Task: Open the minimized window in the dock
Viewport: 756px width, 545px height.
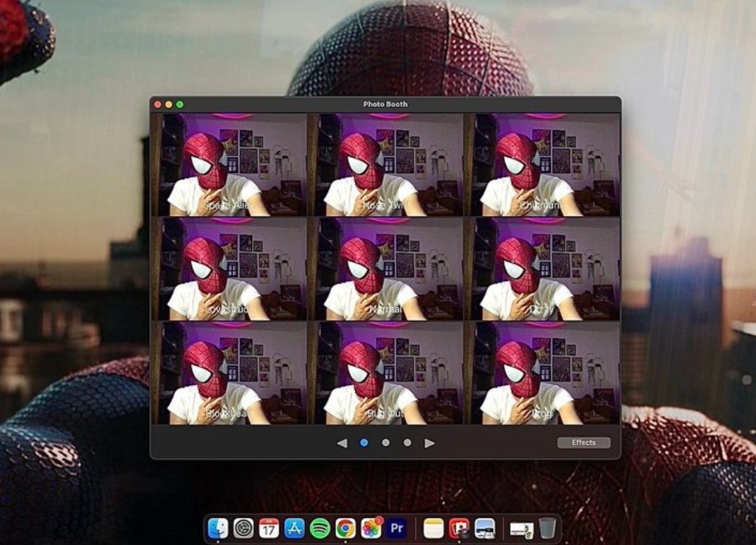Action: point(522,530)
